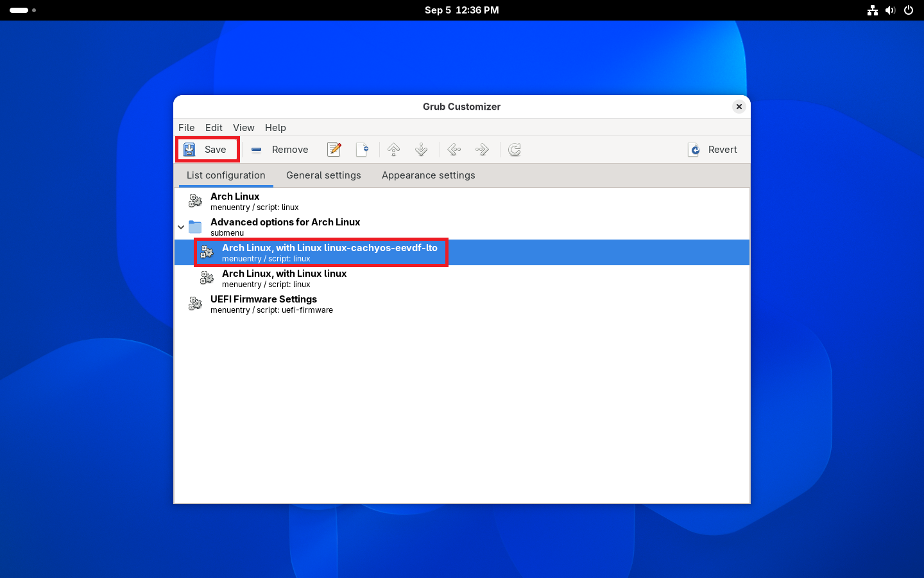The width and height of the screenshot is (924, 578).
Task: Click the left arrow toolbar icon
Action: [454, 150]
